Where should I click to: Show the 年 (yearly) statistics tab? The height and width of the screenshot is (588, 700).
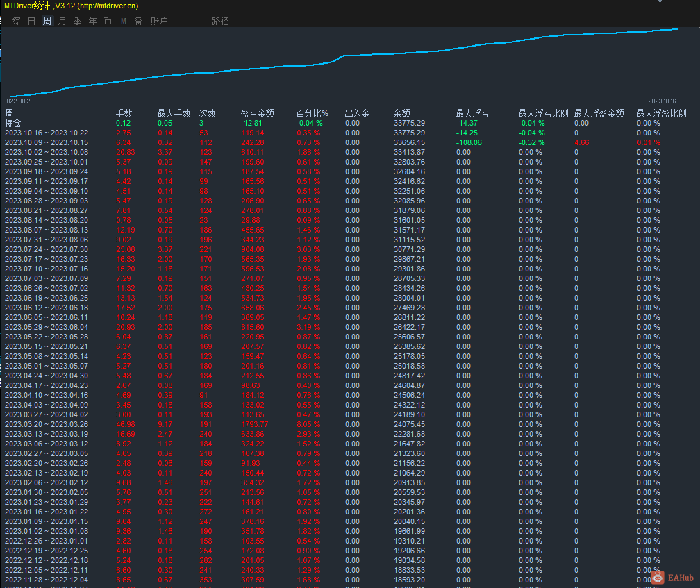[x=93, y=21]
